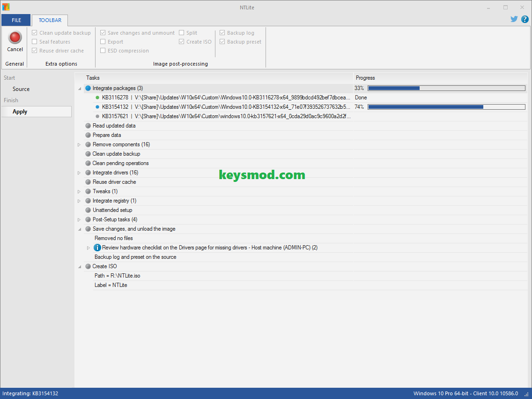Click Done status of KB3116278
532x399 pixels.
(361, 98)
